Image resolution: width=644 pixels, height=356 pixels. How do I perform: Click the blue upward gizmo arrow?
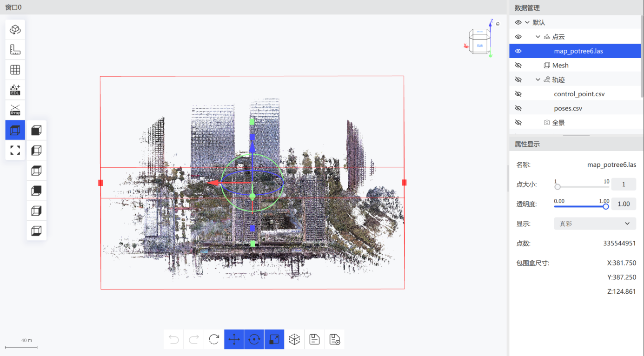[252, 147]
